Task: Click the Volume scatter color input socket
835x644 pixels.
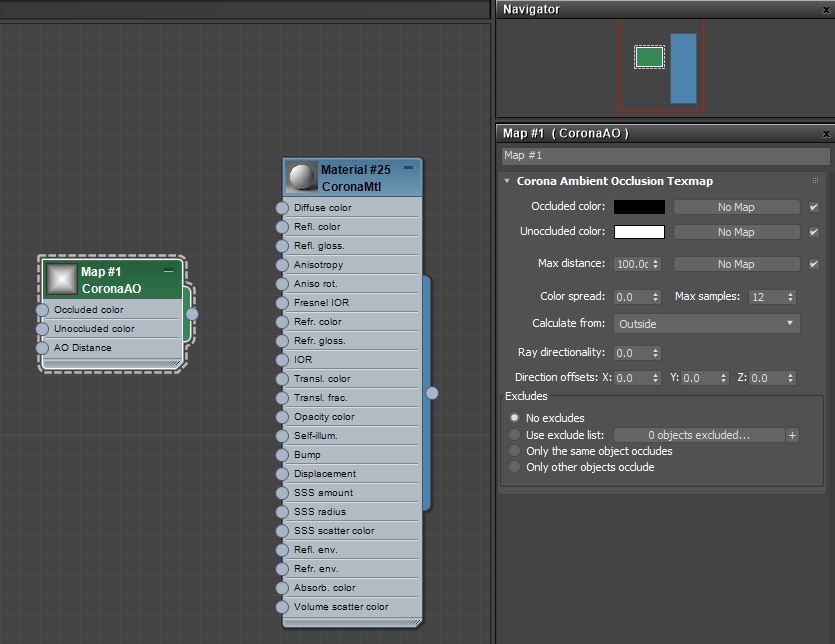Action: [282, 607]
